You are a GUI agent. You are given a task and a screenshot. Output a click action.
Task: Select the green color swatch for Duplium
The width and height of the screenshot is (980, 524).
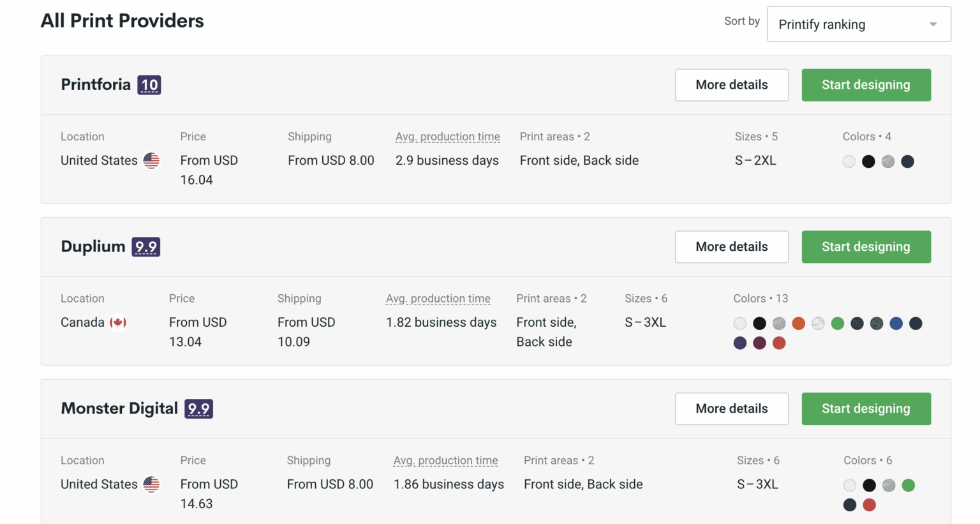[838, 324]
